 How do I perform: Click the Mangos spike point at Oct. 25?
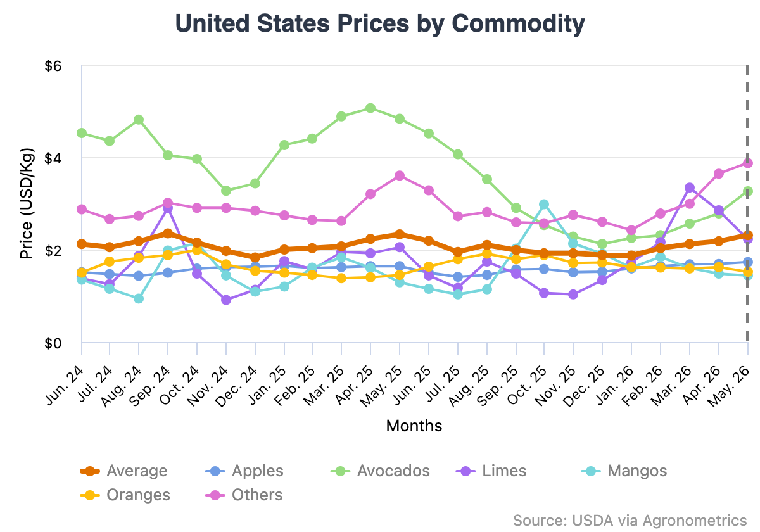tap(544, 205)
